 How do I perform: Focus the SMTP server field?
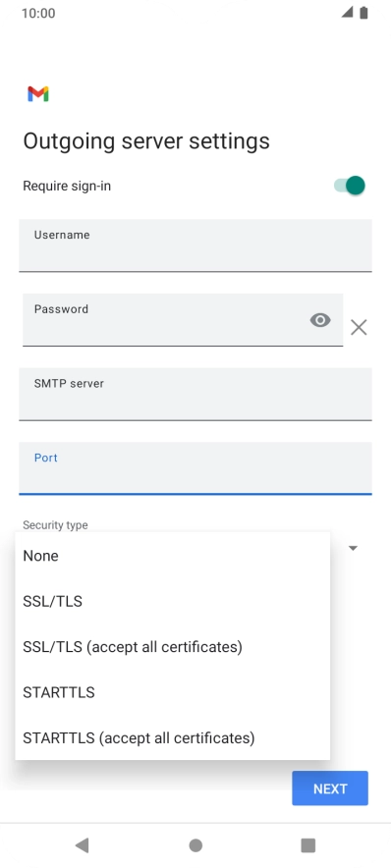[x=195, y=394]
